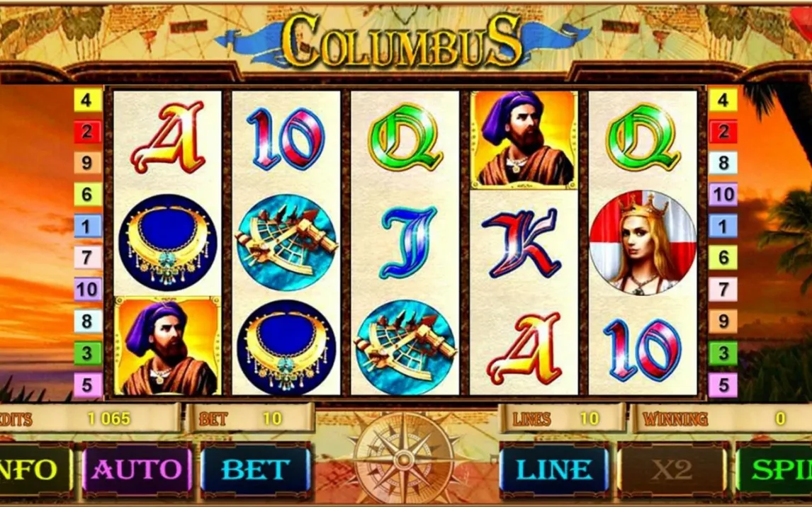Click the Columbus portrait on reel one
The height and width of the screenshot is (507, 812).
point(167,346)
